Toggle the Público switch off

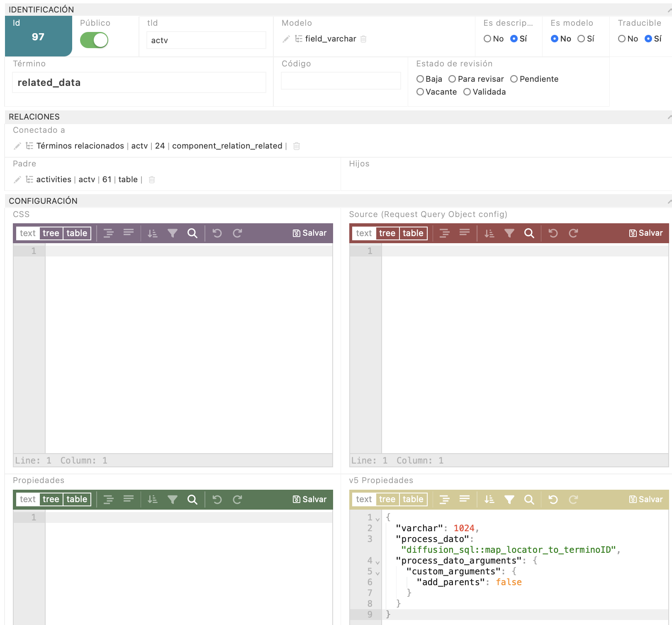pos(94,40)
